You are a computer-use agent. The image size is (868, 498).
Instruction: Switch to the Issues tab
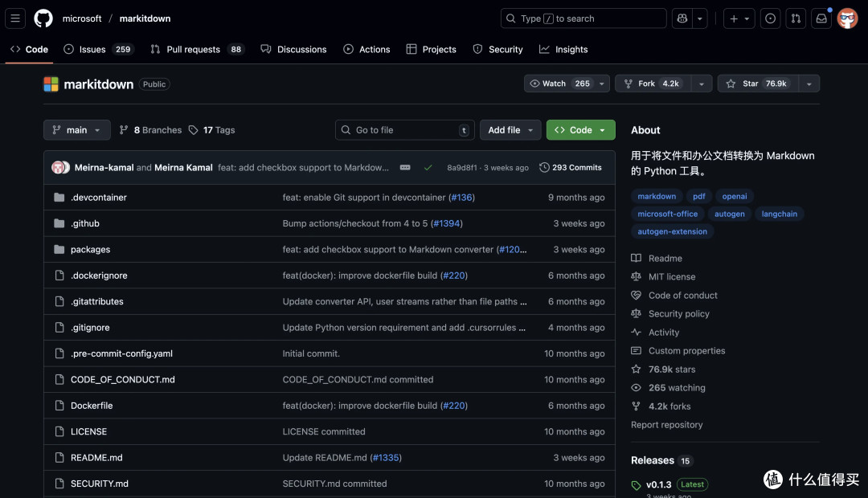pyautogui.click(x=99, y=49)
